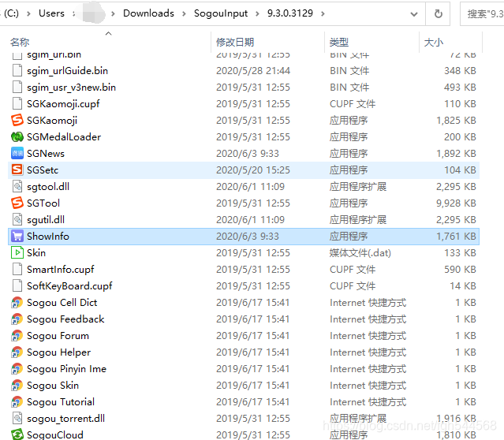Click the search box for 9.3 folder
Image resolution: width=504 pixels, height=440 pixels.
pyautogui.click(x=482, y=14)
